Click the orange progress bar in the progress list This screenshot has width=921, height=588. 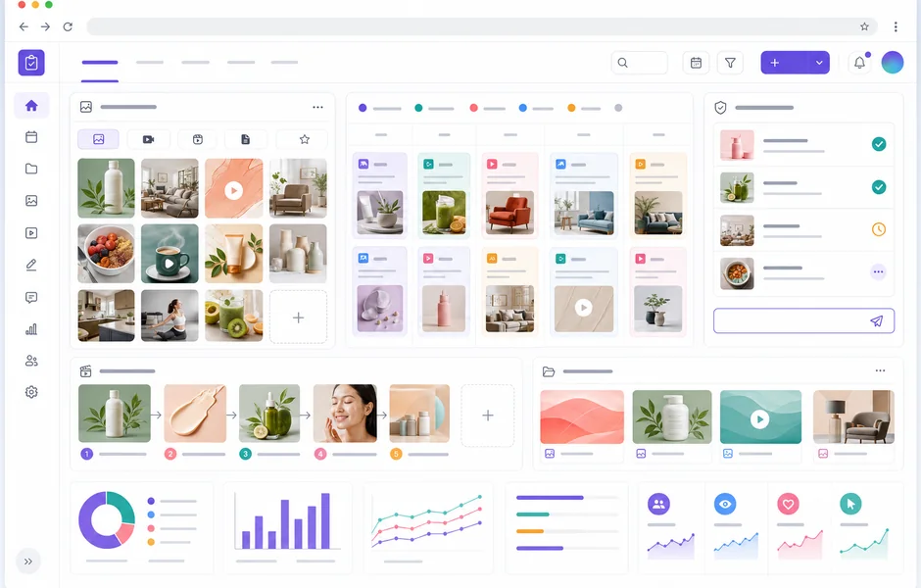pyautogui.click(x=530, y=531)
